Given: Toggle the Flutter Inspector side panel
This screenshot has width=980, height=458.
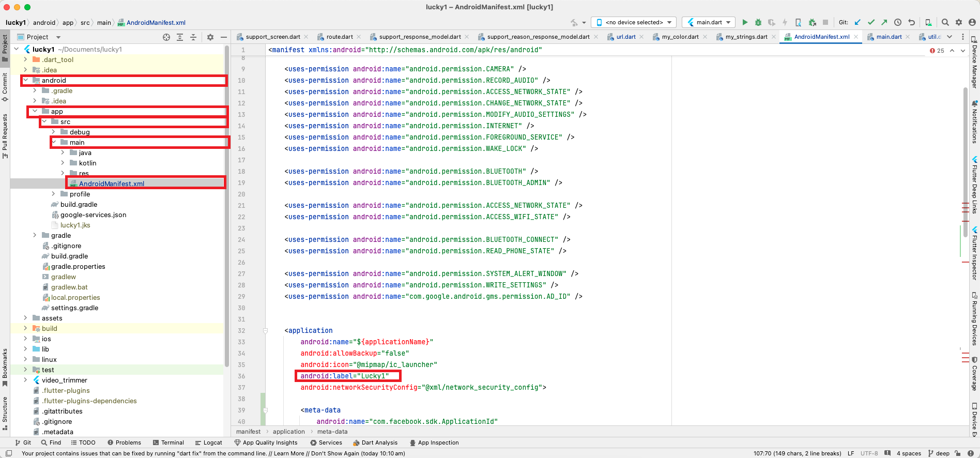Looking at the screenshot, I should pos(975,253).
